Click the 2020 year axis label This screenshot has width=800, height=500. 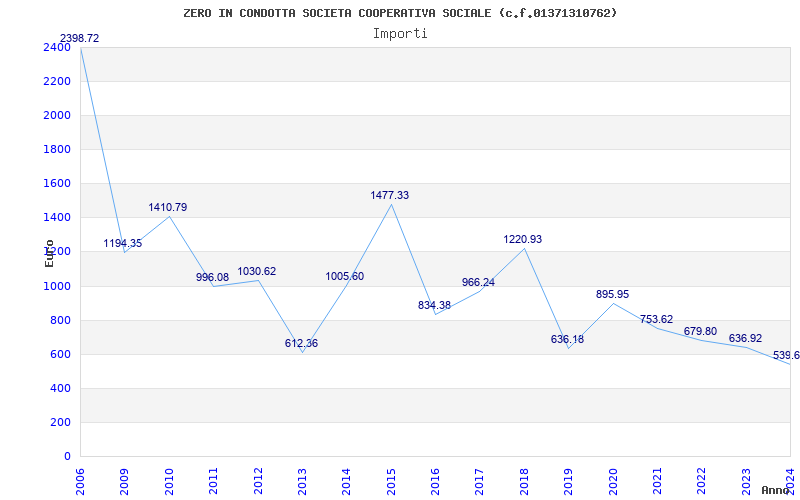click(613, 481)
